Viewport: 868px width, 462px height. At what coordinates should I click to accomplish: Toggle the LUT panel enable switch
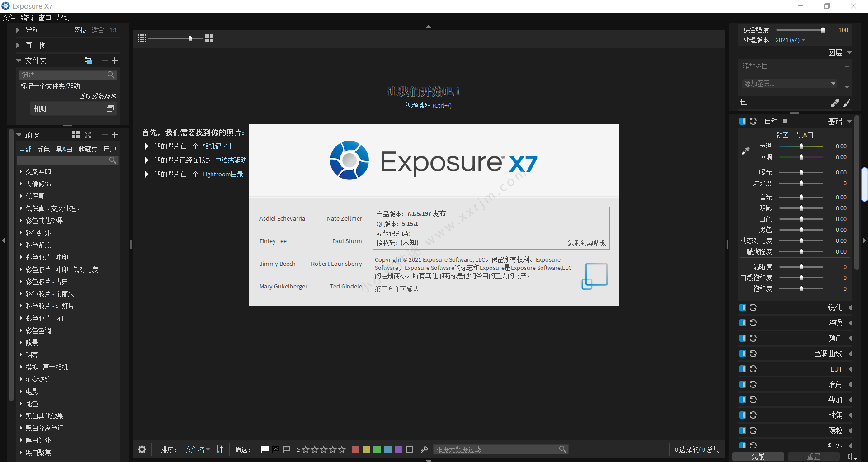coord(743,369)
